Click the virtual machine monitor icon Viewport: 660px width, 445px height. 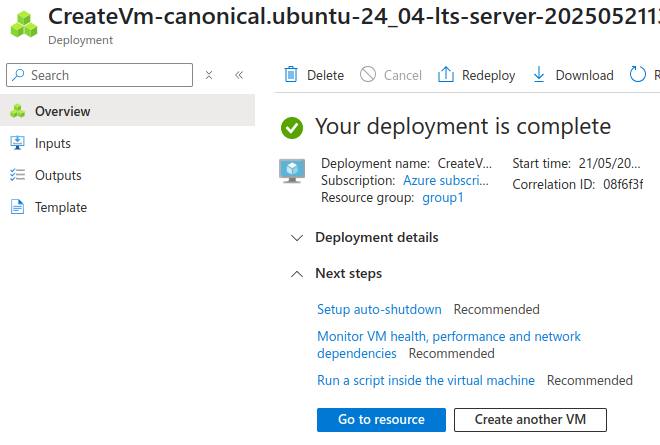tap(292, 171)
